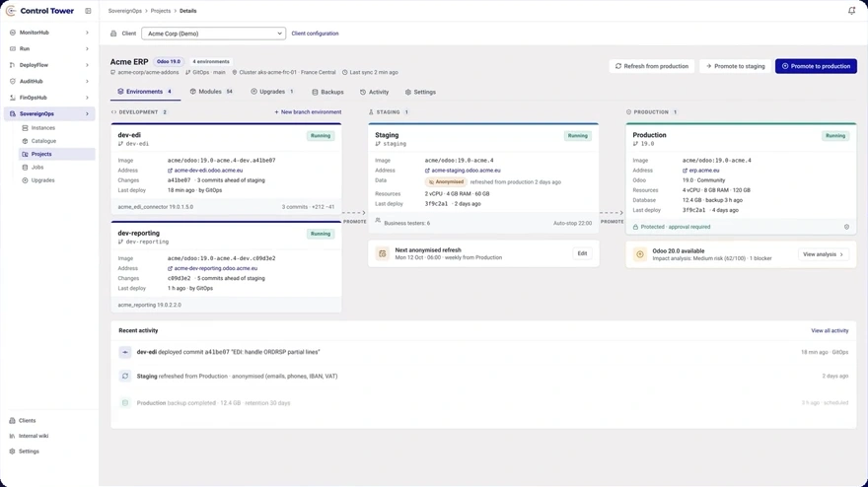The width and height of the screenshot is (868, 487).
Task: Click the Upgrades sidebar icon
Action: coord(25,180)
